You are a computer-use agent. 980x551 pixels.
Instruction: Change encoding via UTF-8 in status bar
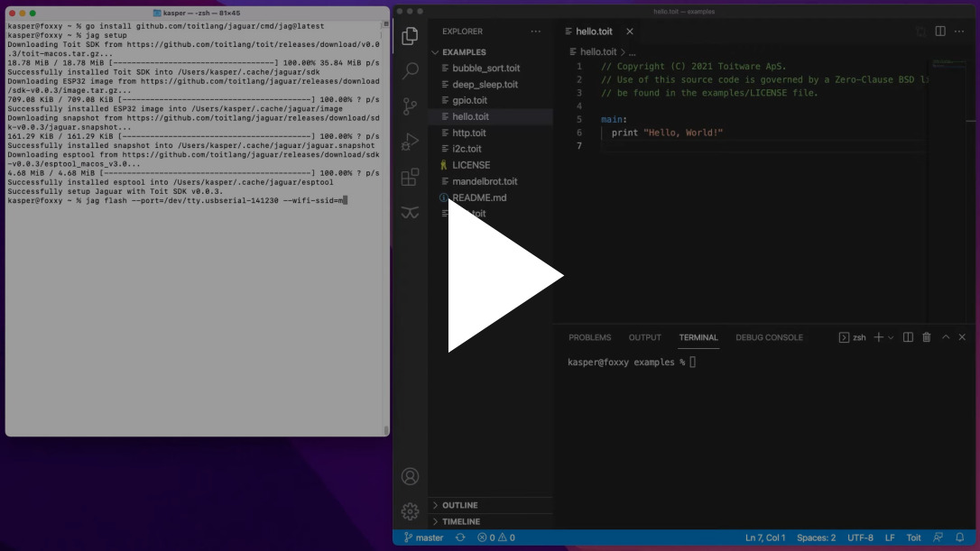[860, 537]
